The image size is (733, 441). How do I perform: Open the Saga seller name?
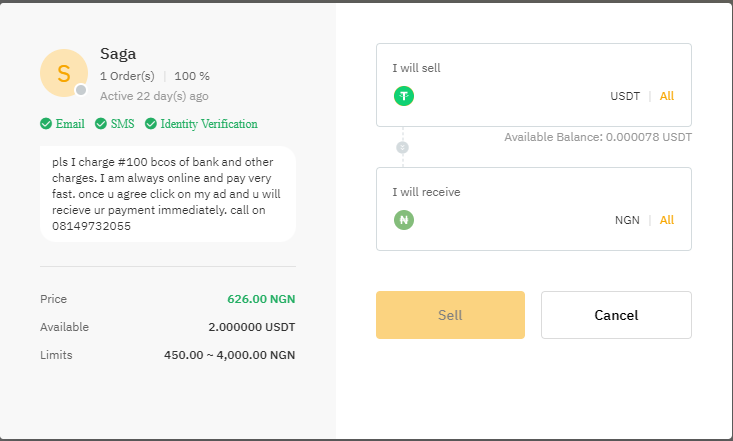point(117,53)
